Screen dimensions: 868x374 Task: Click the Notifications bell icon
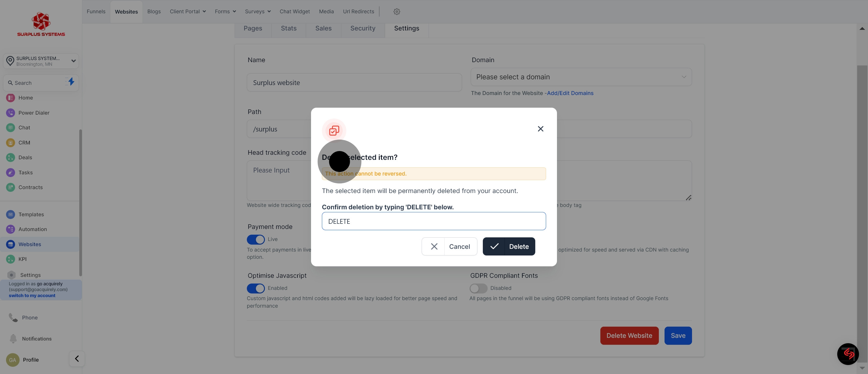tap(13, 338)
